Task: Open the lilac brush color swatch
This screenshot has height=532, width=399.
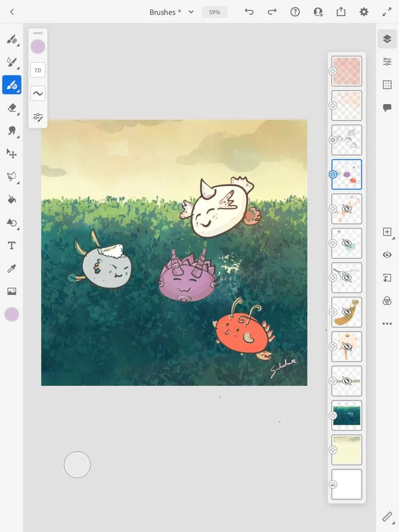Action: (38, 47)
